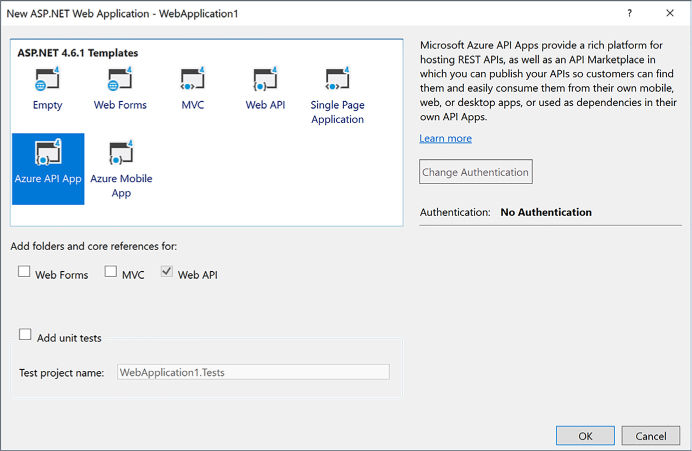This screenshot has width=692, height=451.
Task: Click the 'ASP.NET 4.6.1 Templates' heading
Action: click(78, 53)
